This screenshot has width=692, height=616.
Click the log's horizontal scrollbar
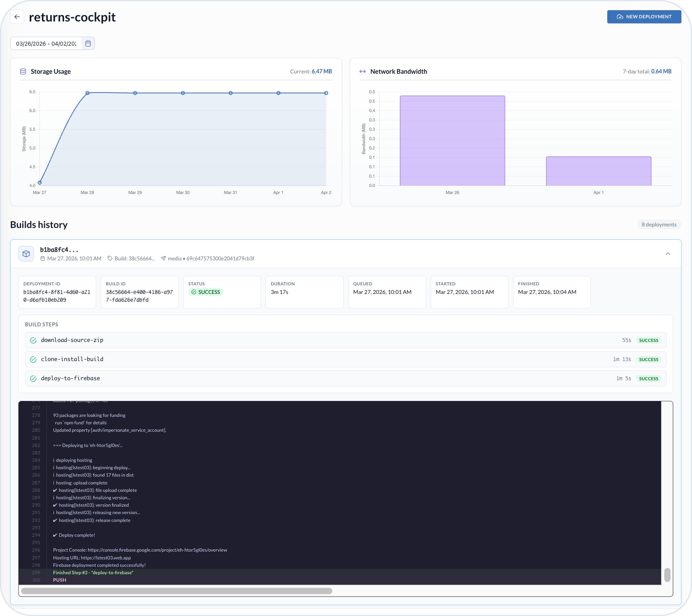click(x=177, y=591)
